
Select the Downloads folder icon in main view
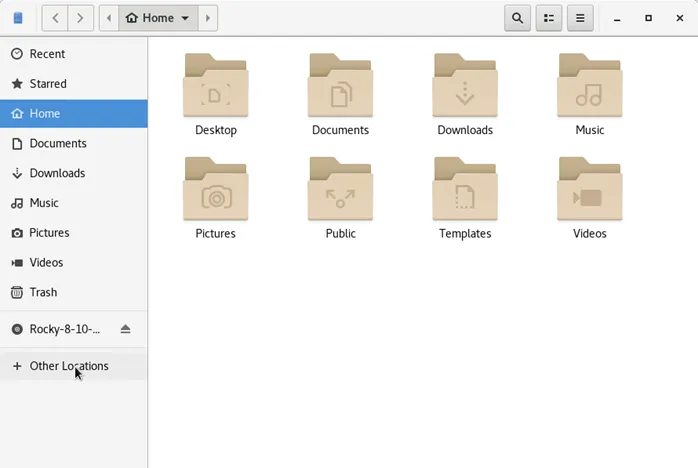pos(465,85)
